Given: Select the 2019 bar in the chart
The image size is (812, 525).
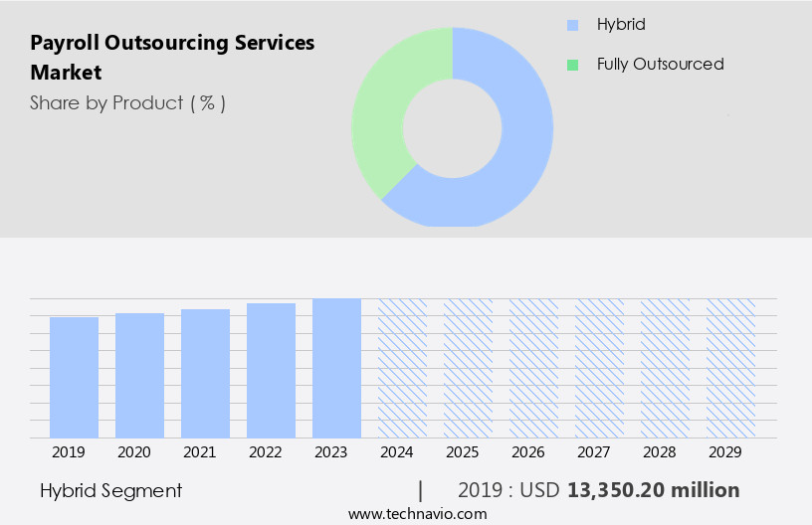Looking at the screenshot, I should (x=74, y=378).
